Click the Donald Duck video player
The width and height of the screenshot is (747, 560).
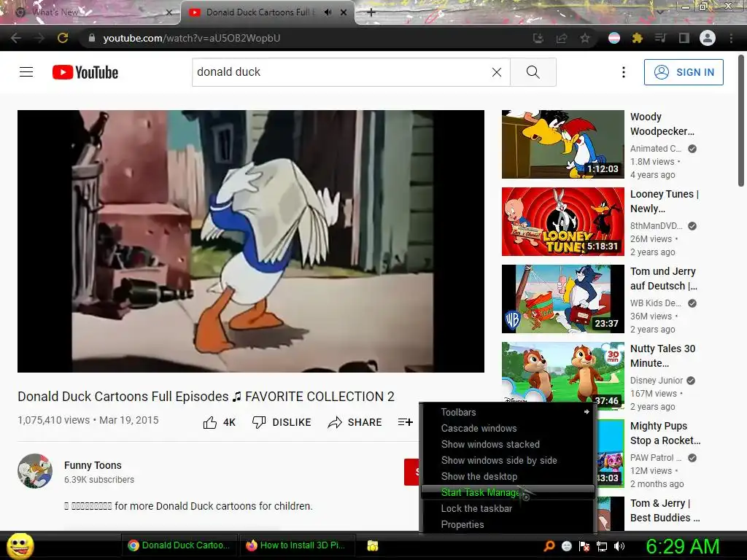coord(251,241)
